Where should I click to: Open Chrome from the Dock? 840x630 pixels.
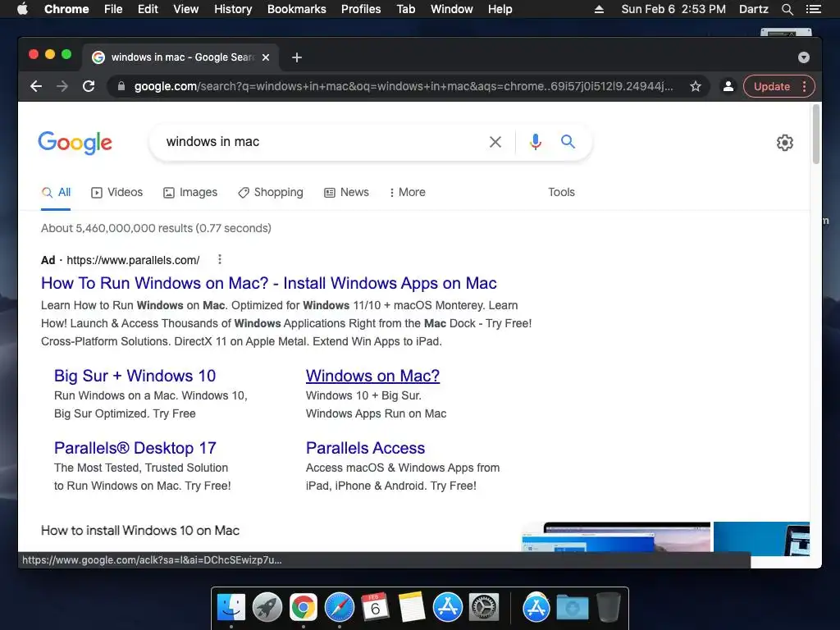[304, 608]
